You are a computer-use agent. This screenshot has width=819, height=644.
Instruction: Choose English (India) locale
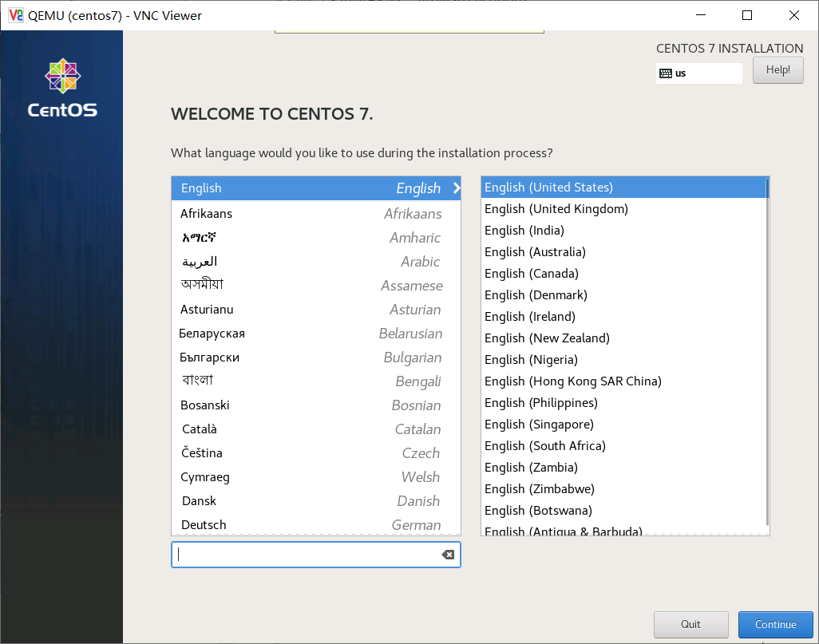click(623, 231)
